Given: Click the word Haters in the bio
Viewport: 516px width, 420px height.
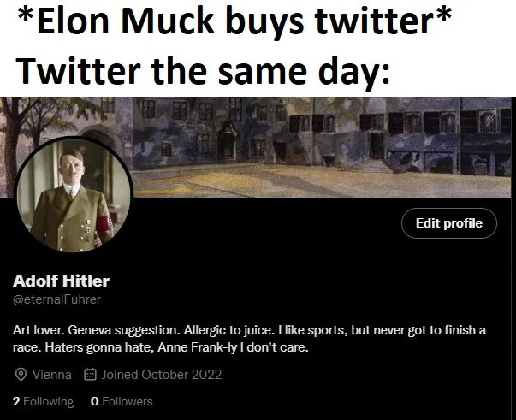Looking at the screenshot, I should click(x=69, y=349).
